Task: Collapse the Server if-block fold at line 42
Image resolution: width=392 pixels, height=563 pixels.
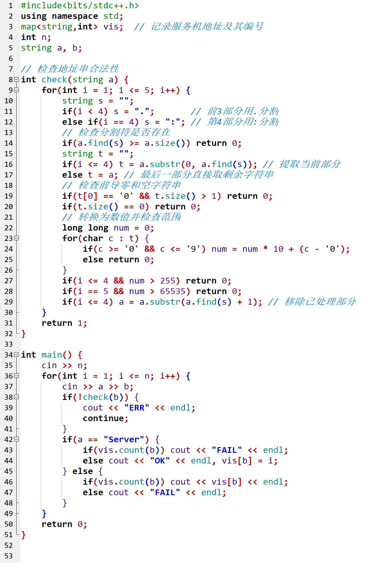Action: pyautogui.click(x=16, y=439)
